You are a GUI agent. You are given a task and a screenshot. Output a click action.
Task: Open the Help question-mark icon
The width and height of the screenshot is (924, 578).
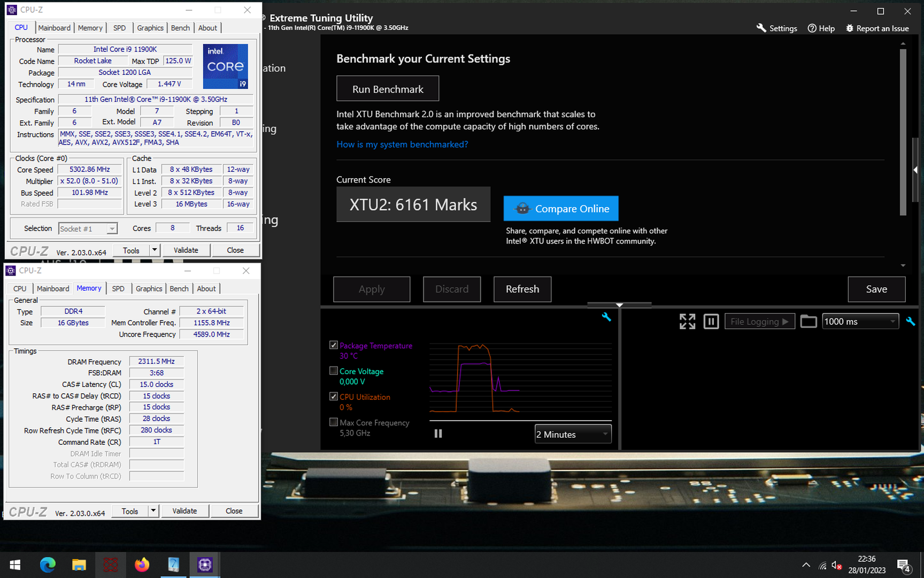pyautogui.click(x=812, y=28)
